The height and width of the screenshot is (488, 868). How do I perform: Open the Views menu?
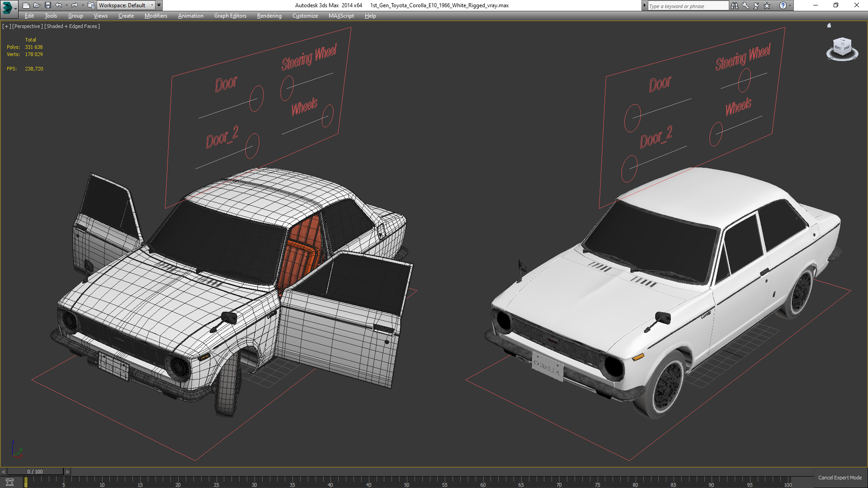[100, 16]
